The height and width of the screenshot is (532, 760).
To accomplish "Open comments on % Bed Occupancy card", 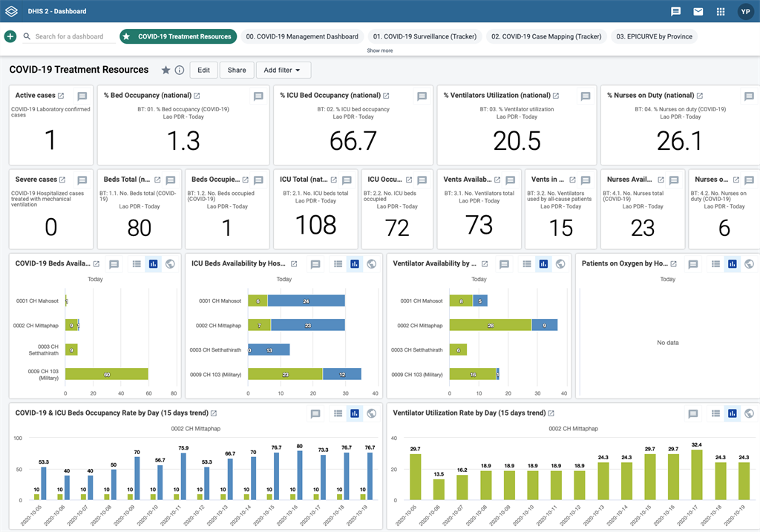I will [258, 96].
